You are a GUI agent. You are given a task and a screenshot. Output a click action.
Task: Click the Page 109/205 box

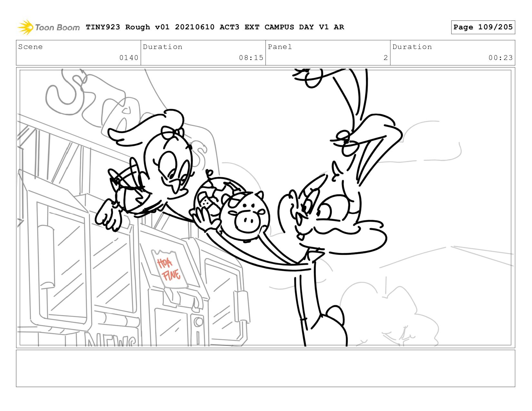pyautogui.click(x=483, y=27)
